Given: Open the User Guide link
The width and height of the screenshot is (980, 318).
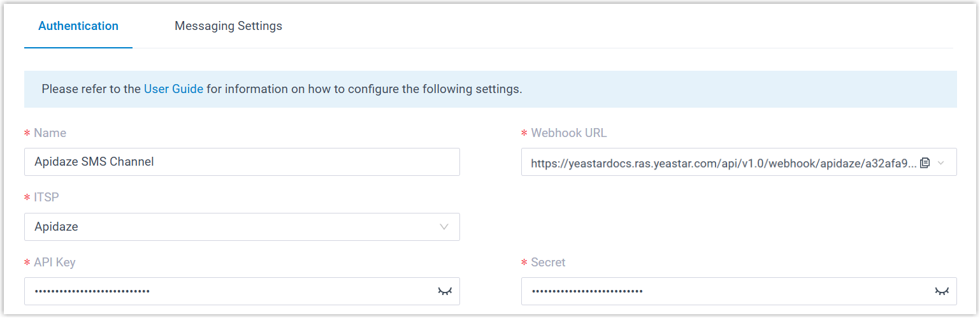Looking at the screenshot, I should pyautogui.click(x=173, y=89).
